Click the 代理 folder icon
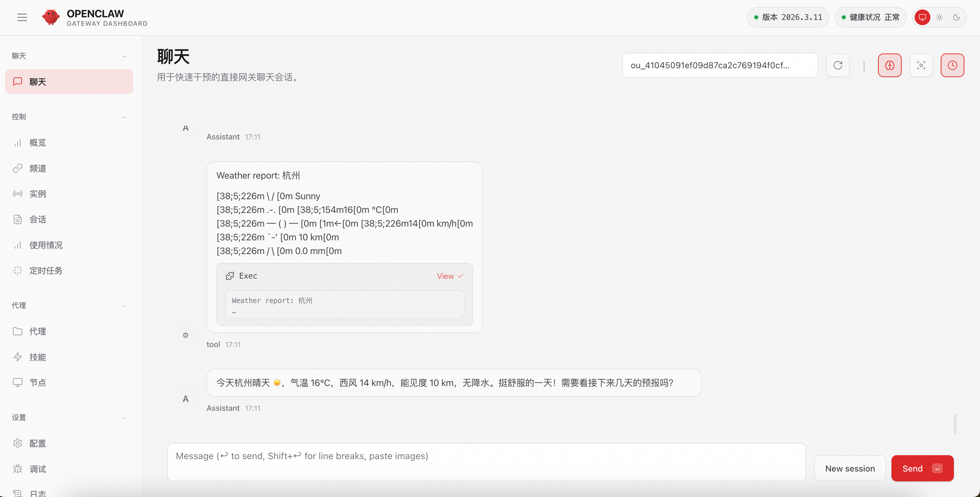This screenshot has width=980, height=497. click(18, 331)
